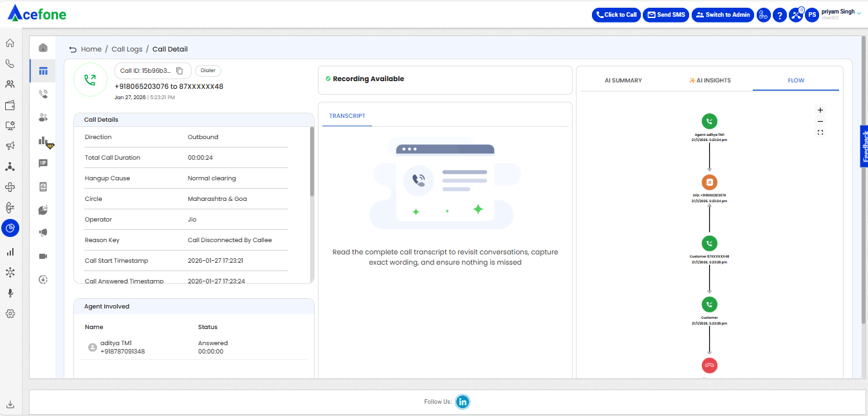Click the Jio operator value

192,220
